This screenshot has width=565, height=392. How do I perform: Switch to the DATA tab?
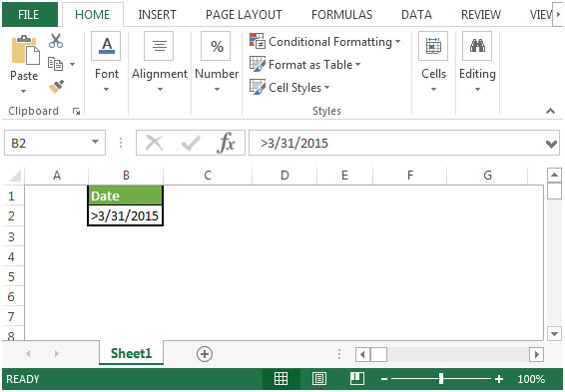tap(416, 15)
